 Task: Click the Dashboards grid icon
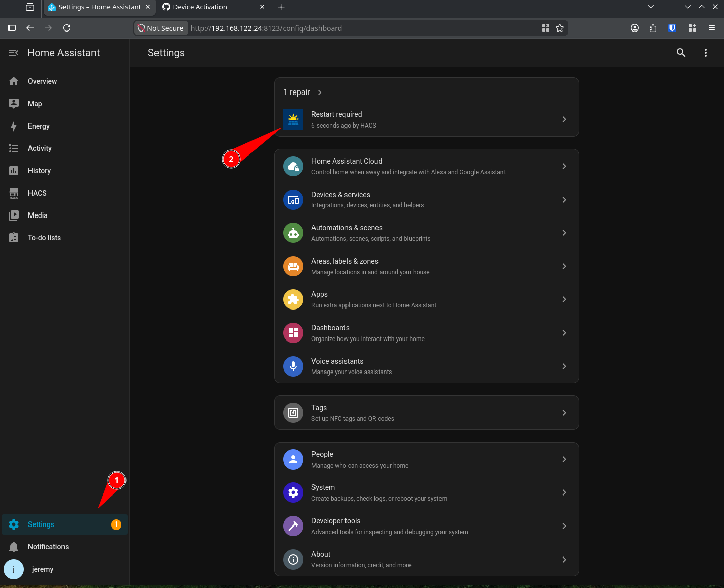pos(293,333)
